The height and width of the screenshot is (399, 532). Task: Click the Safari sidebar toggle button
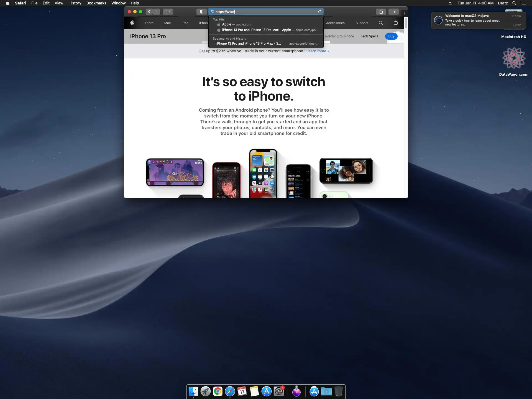coord(168,12)
